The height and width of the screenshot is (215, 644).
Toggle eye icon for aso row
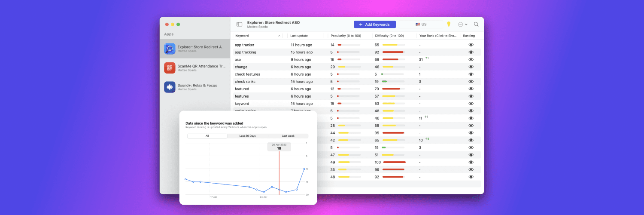point(471,59)
